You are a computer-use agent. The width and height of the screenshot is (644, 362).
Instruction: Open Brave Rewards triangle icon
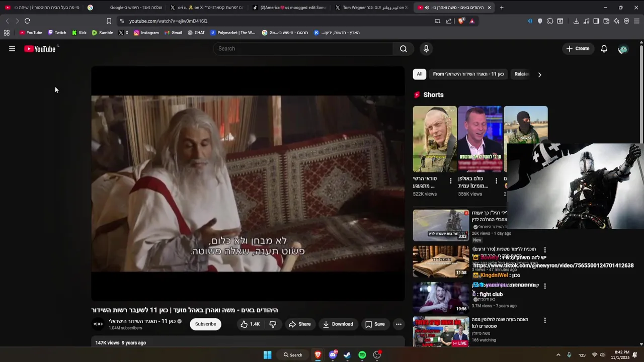(472, 21)
